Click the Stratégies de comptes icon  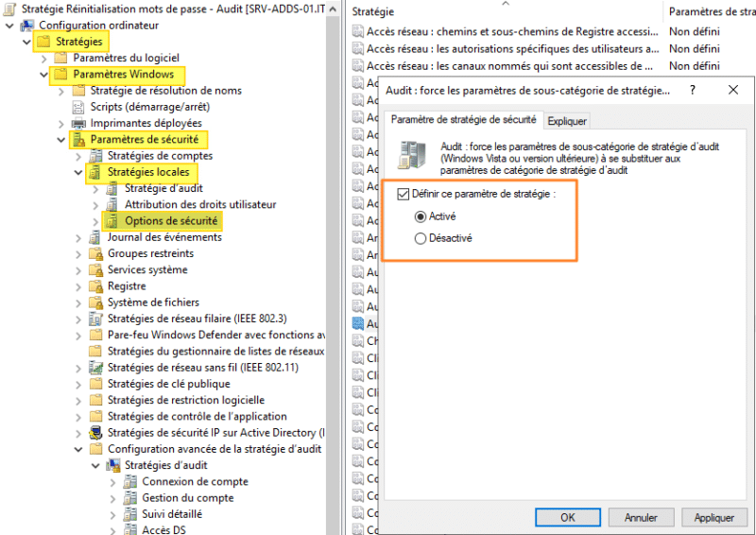(x=95, y=156)
